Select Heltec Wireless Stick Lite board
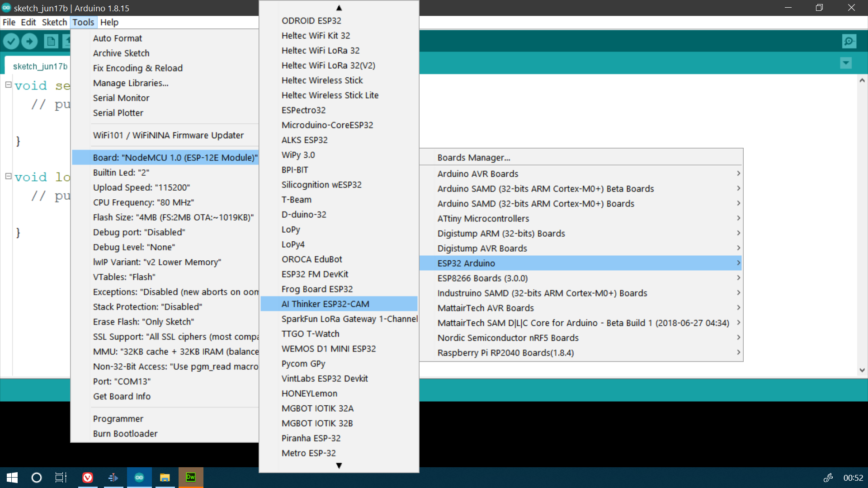 pyautogui.click(x=339, y=95)
